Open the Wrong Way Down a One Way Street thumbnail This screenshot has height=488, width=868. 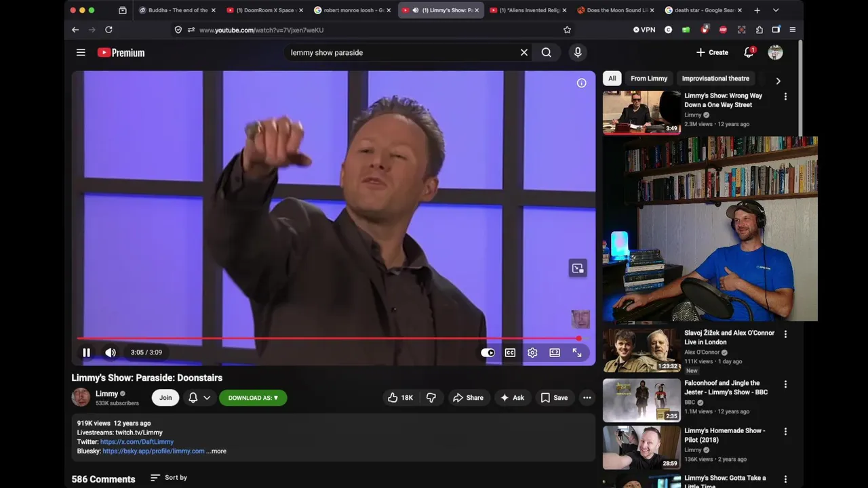pos(642,113)
